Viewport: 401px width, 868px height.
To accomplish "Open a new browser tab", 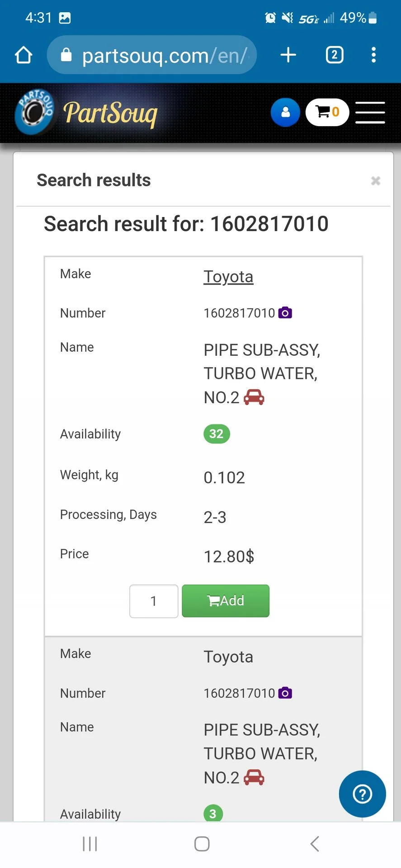I will (x=288, y=55).
